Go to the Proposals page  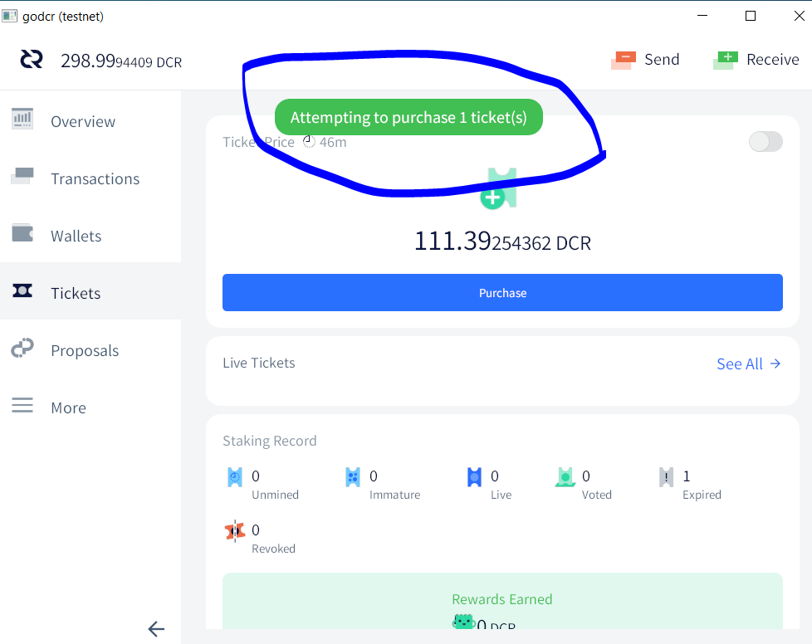(x=90, y=350)
